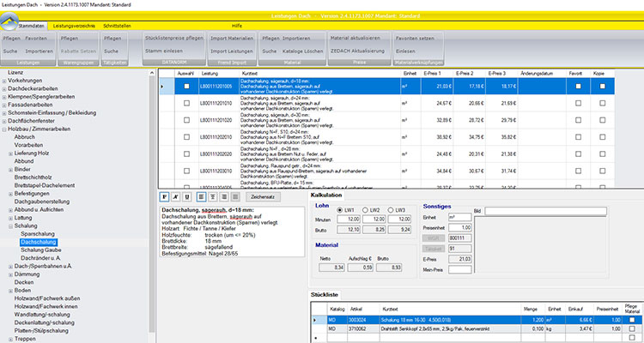The width and height of the screenshot is (644, 343).
Task: Center-align the description text
Action: [212, 196]
